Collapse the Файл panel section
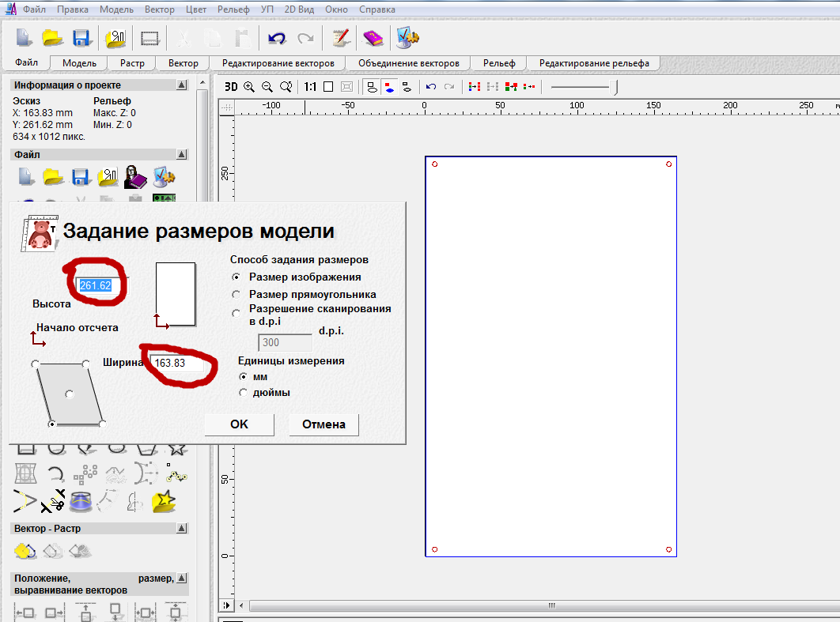This screenshot has width=840, height=622. (182, 155)
